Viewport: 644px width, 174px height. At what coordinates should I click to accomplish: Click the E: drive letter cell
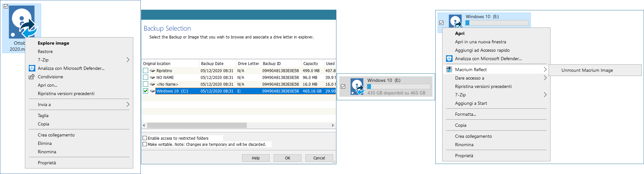pos(239,91)
